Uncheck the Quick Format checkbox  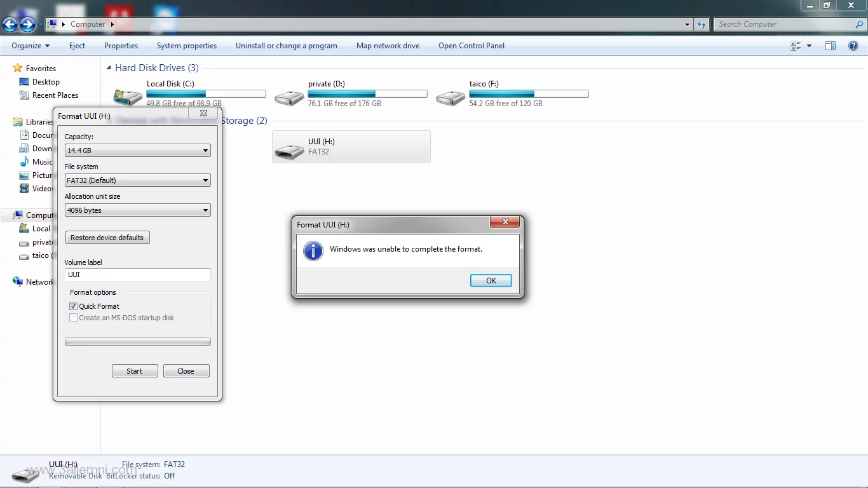pos(74,306)
